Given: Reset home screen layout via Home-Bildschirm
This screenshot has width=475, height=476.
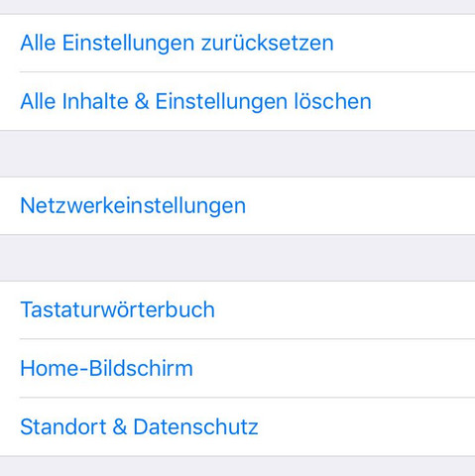Looking at the screenshot, I should coord(237,368).
